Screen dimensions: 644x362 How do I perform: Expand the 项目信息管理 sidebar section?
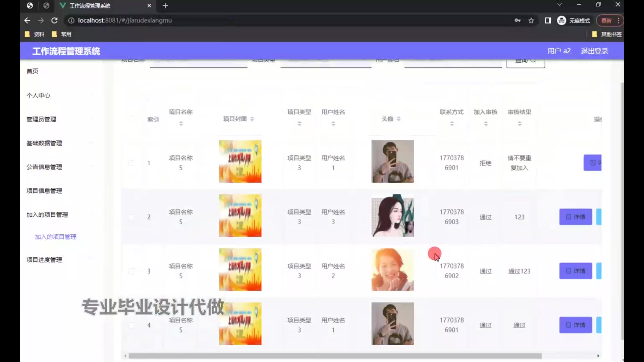[44, 191]
